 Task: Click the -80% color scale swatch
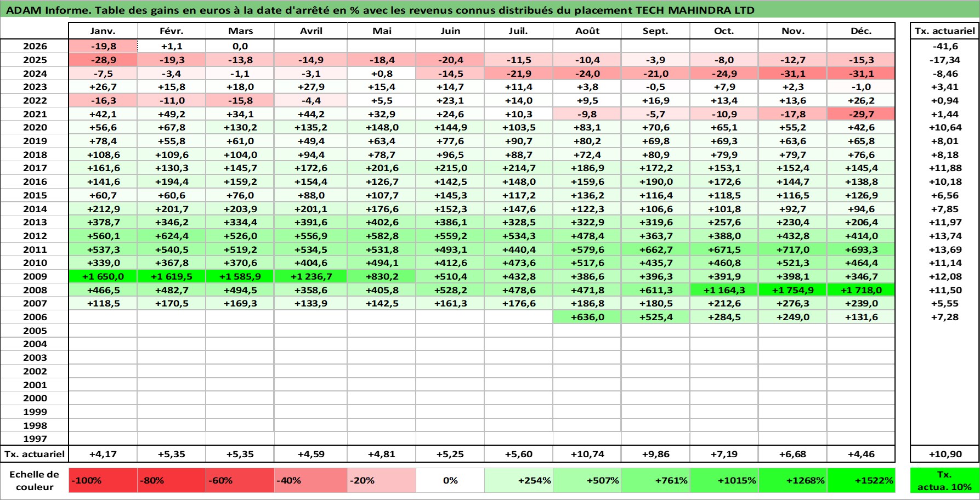(x=172, y=480)
